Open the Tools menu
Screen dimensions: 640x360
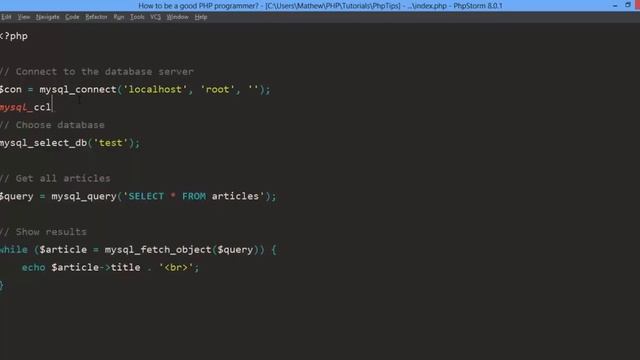[137, 17]
